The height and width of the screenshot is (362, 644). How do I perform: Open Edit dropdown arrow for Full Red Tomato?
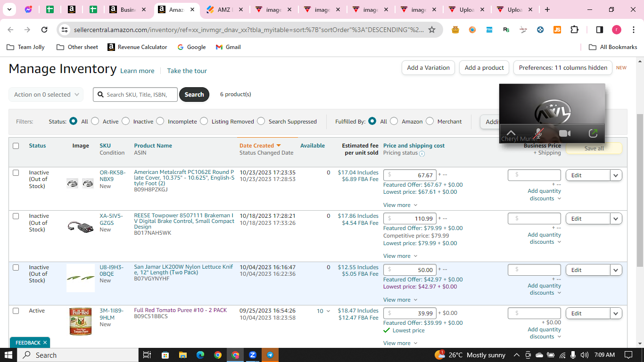click(616, 313)
